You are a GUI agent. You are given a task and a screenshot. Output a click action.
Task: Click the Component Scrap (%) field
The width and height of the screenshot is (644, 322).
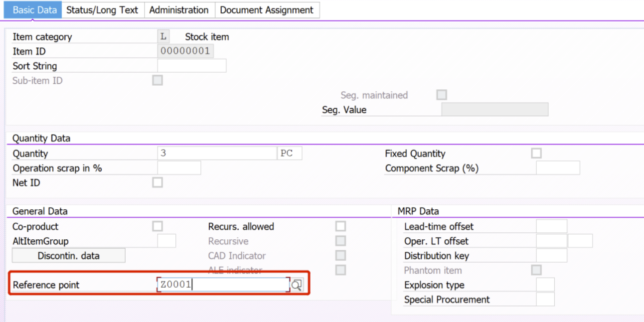[x=557, y=167]
